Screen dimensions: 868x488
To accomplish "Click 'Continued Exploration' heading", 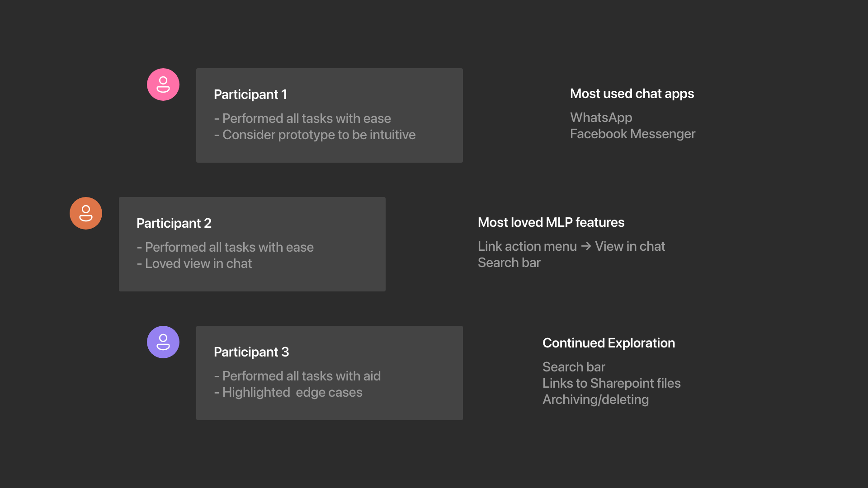I will pyautogui.click(x=609, y=343).
